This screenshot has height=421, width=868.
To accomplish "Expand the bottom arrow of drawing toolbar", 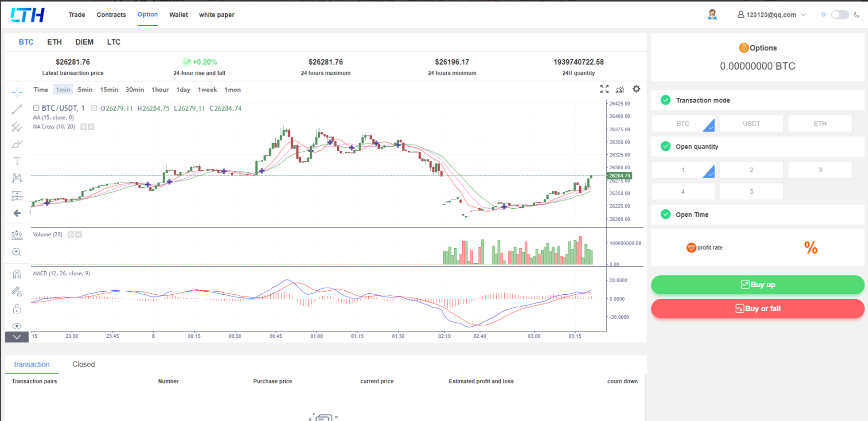I will pos(17,337).
